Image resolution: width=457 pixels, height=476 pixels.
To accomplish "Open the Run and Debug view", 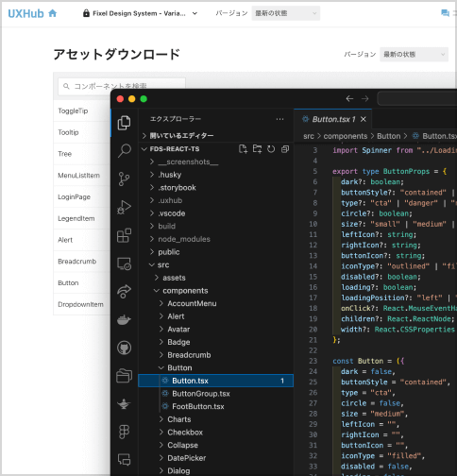I will click(124, 207).
